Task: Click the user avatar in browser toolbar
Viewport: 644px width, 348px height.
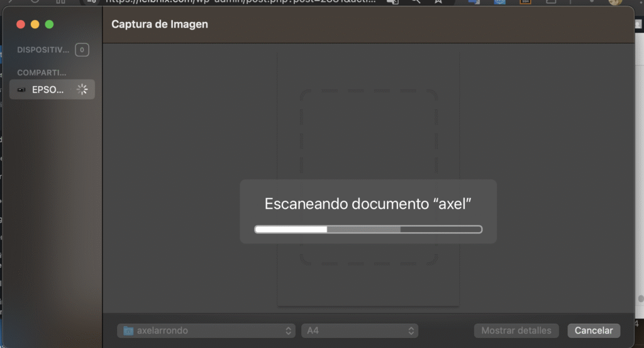Action: (x=614, y=2)
